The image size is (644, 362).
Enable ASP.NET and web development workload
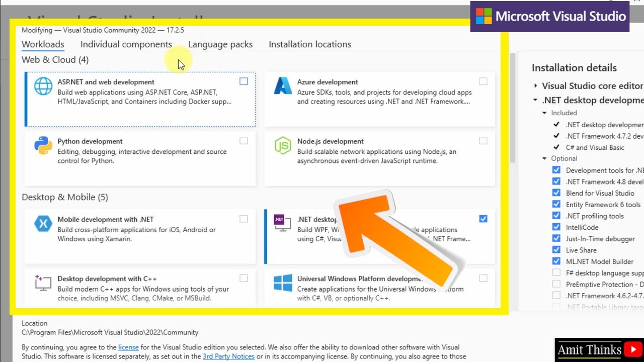click(244, 81)
